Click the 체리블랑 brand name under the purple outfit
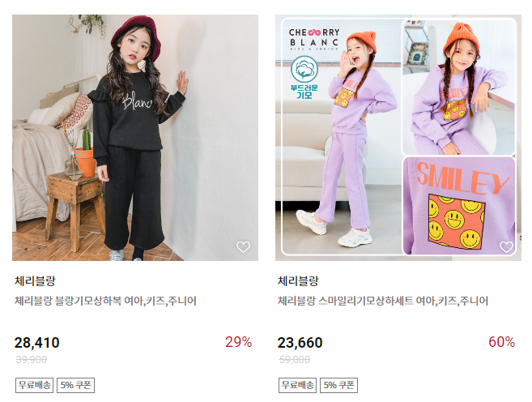Image resolution: width=532 pixels, height=402 pixels. click(298, 281)
